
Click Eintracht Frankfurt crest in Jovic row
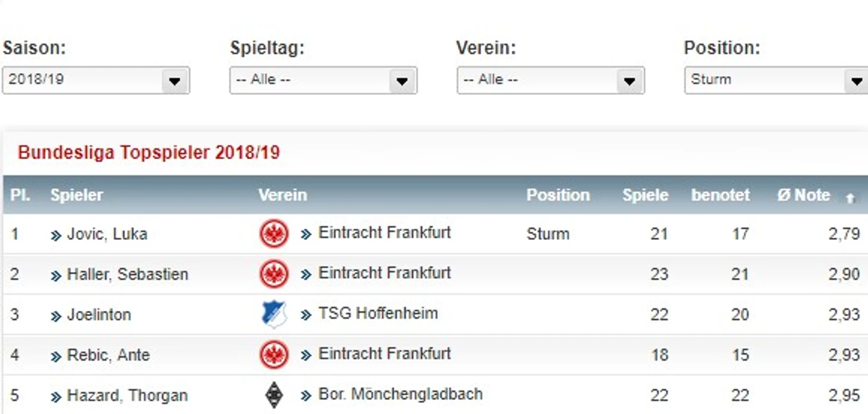click(x=274, y=234)
